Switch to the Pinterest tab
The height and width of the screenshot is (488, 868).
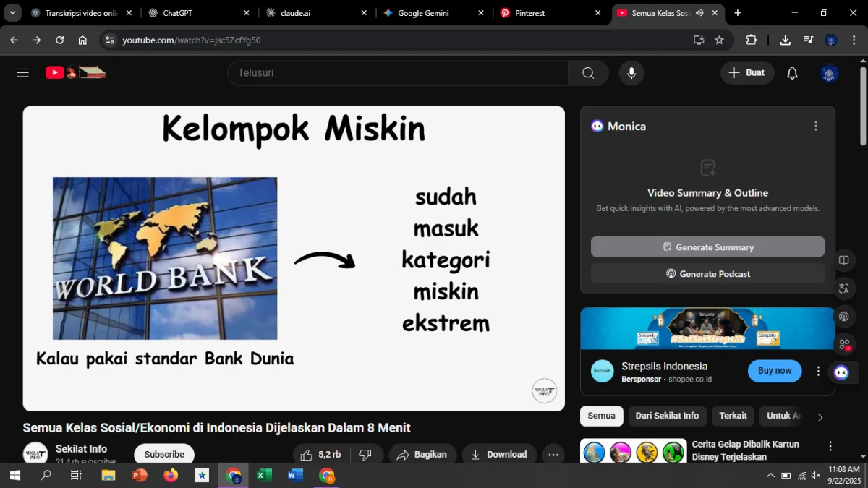pos(551,13)
